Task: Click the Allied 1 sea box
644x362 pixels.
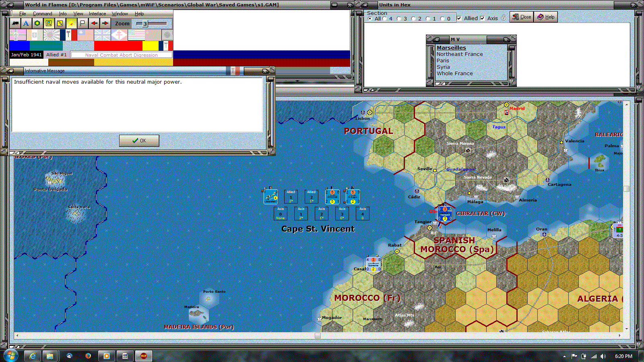Action: (x=291, y=197)
